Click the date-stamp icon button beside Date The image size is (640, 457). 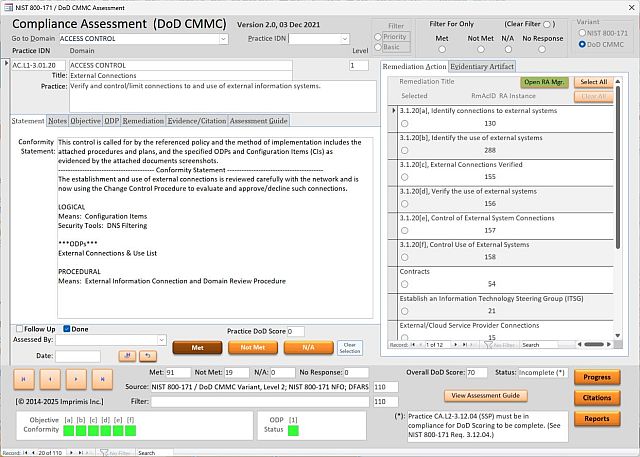tap(127, 356)
